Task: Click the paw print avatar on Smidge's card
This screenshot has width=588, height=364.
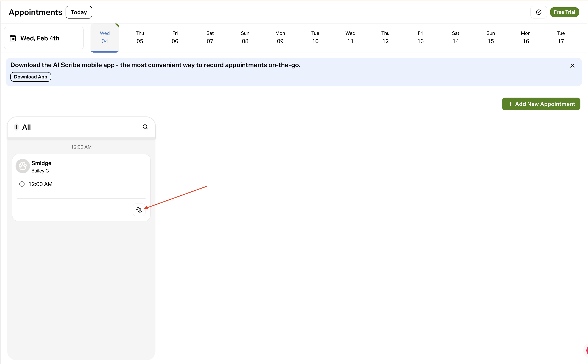Action: 22,166
